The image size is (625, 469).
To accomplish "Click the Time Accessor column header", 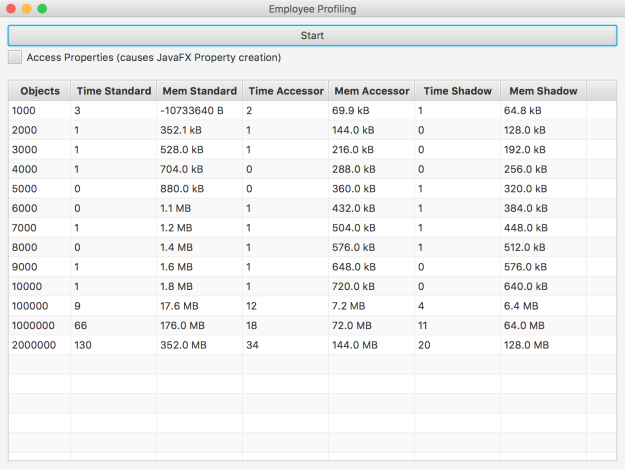I will (285, 91).
